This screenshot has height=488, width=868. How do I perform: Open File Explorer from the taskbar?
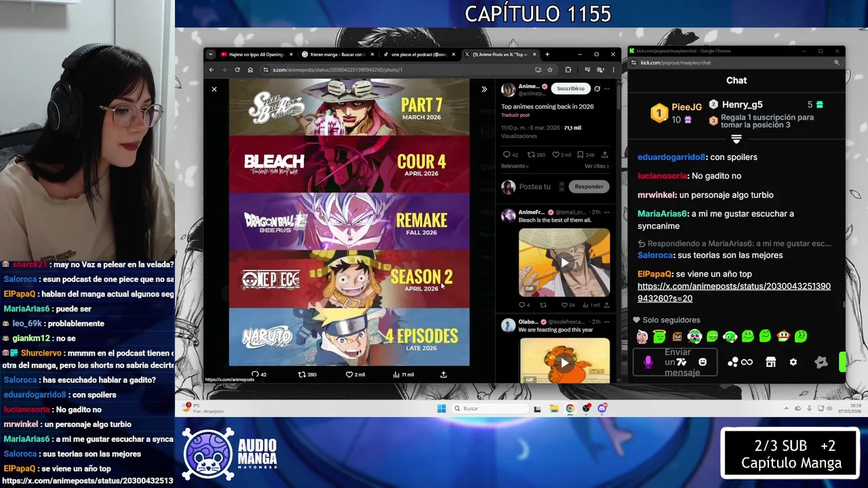point(554,408)
